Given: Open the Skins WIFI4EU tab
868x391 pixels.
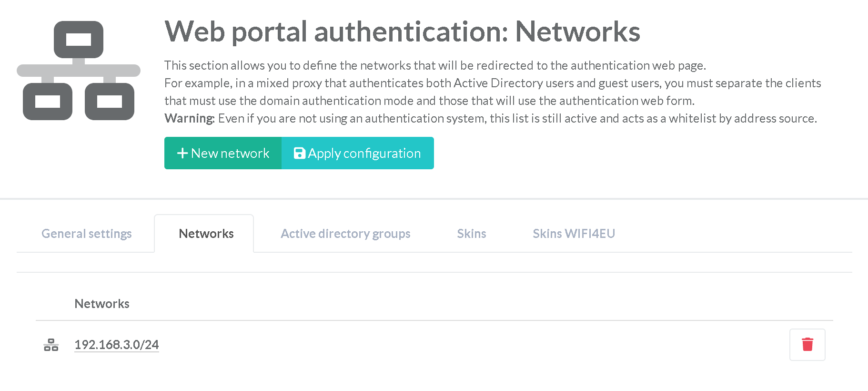Looking at the screenshot, I should pos(574,234).
